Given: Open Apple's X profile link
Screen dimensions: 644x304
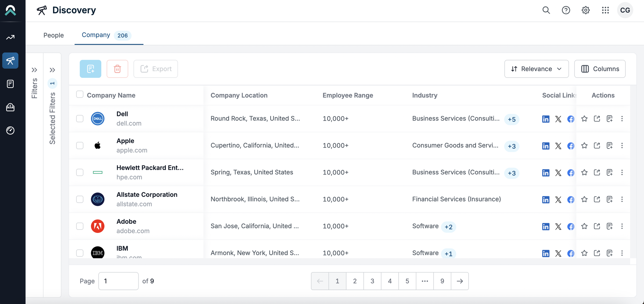Looking at the screenshot, I should 558,146.
